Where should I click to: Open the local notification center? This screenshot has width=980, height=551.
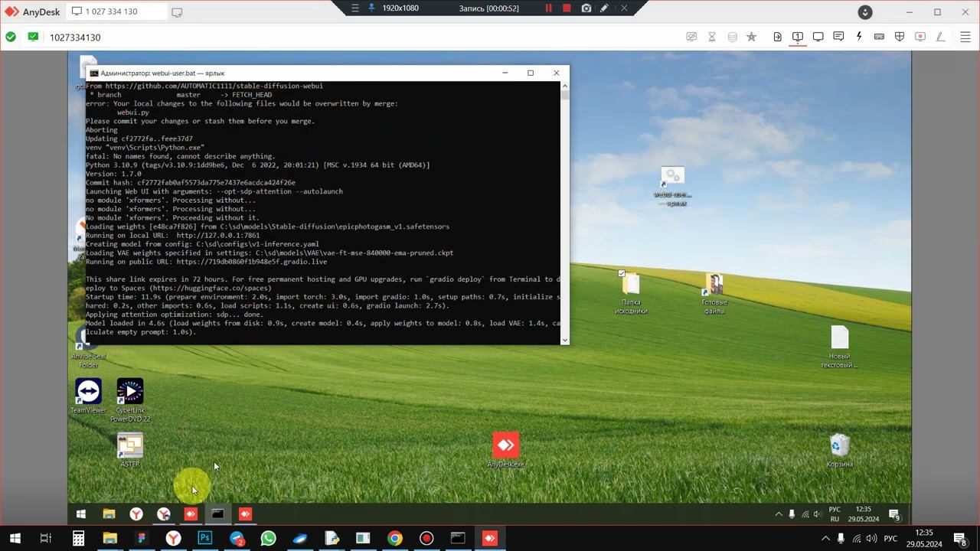[x=960, y=539]
